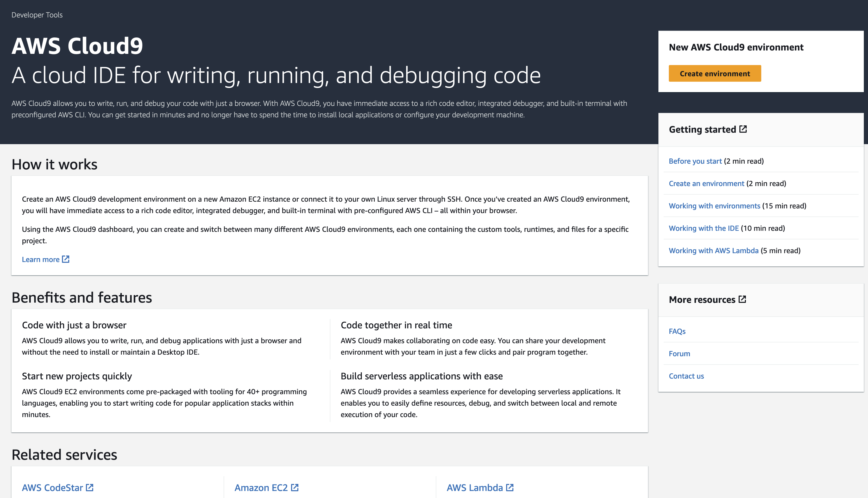This screenshot has height=498, width=868.
Task: Click the More resources heading
Action: point(702,300)
